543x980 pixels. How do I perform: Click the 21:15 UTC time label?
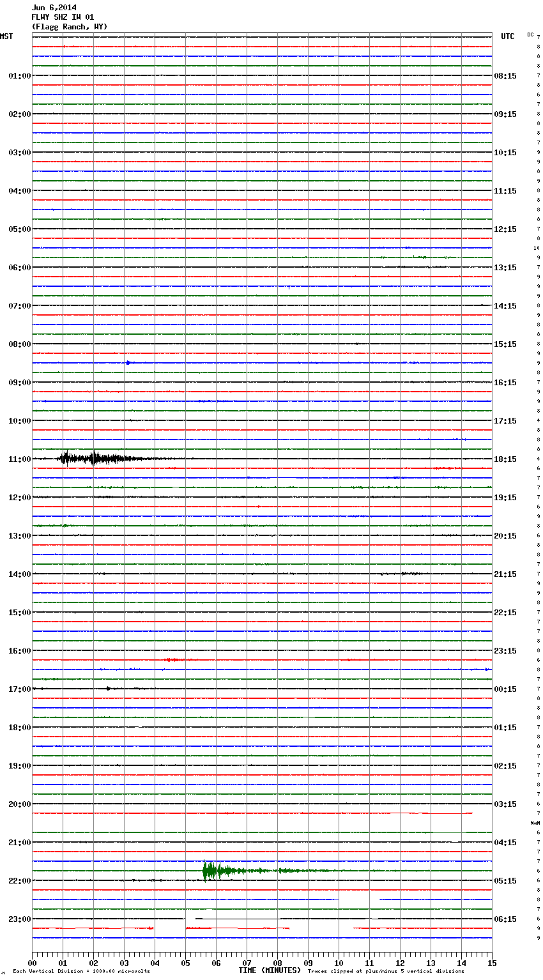[x=505, y=574]
